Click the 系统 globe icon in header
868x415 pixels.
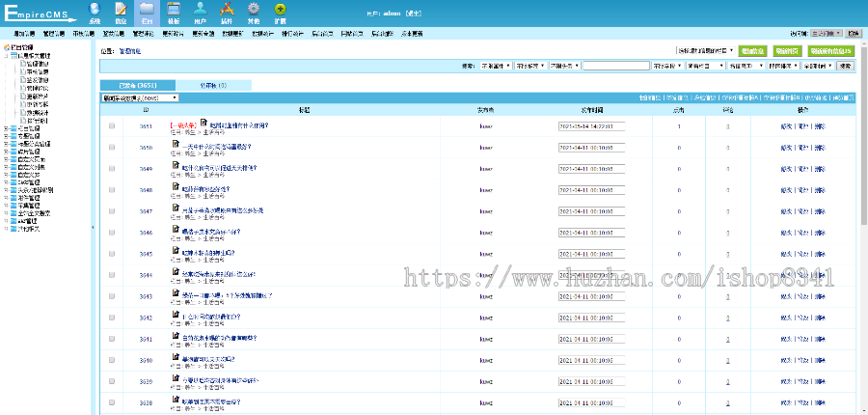click(x=95, y=12)
